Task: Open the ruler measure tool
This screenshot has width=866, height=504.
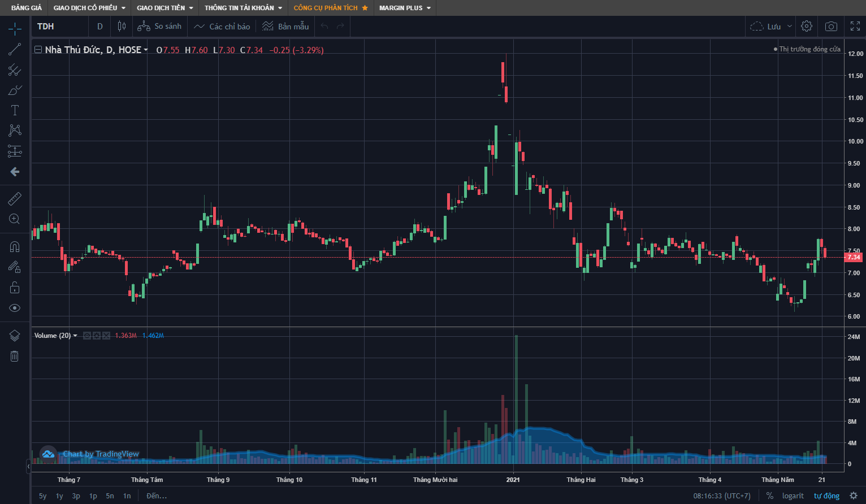Action: tap(15, 199)
